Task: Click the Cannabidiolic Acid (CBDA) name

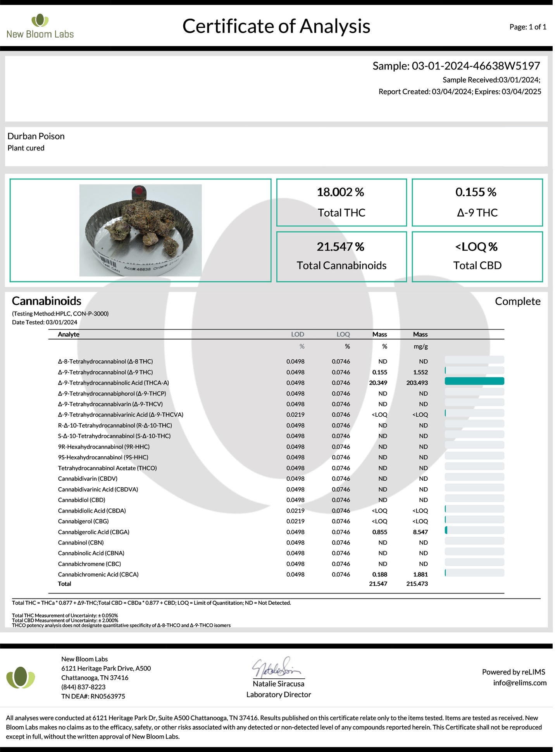Action: point(92,511)
